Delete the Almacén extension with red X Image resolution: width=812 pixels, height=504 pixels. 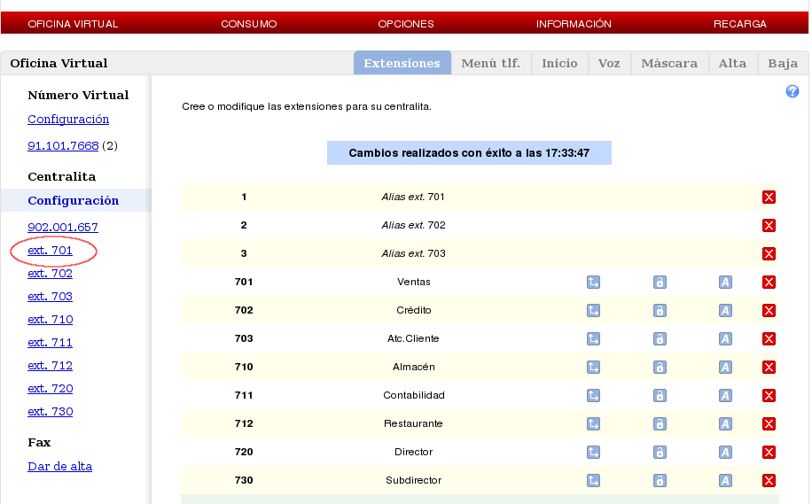(769, 368)
